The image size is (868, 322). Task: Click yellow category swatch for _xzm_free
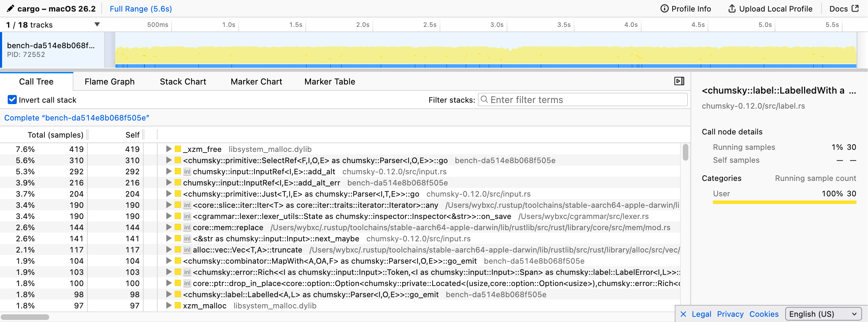tap(178, 149)
